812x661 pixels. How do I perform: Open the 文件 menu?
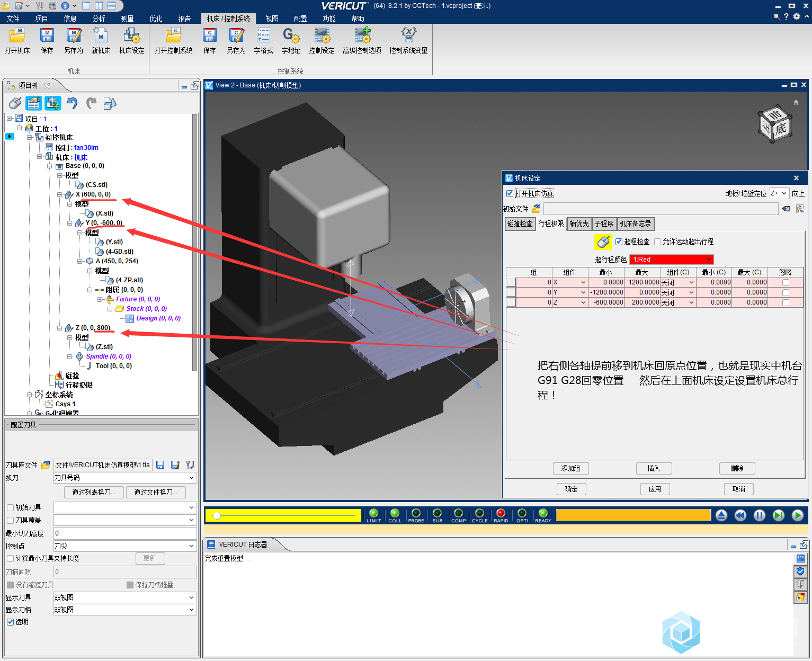coord(13,19)
